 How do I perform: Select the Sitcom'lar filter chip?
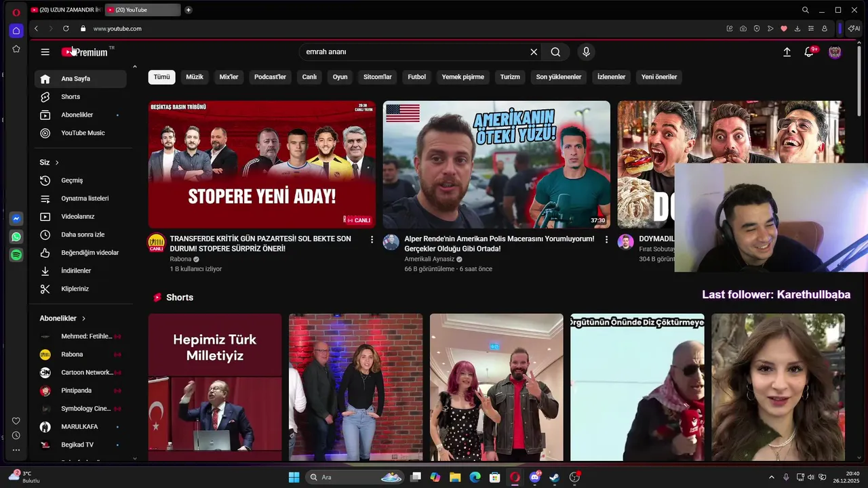[x=378, y=77]
